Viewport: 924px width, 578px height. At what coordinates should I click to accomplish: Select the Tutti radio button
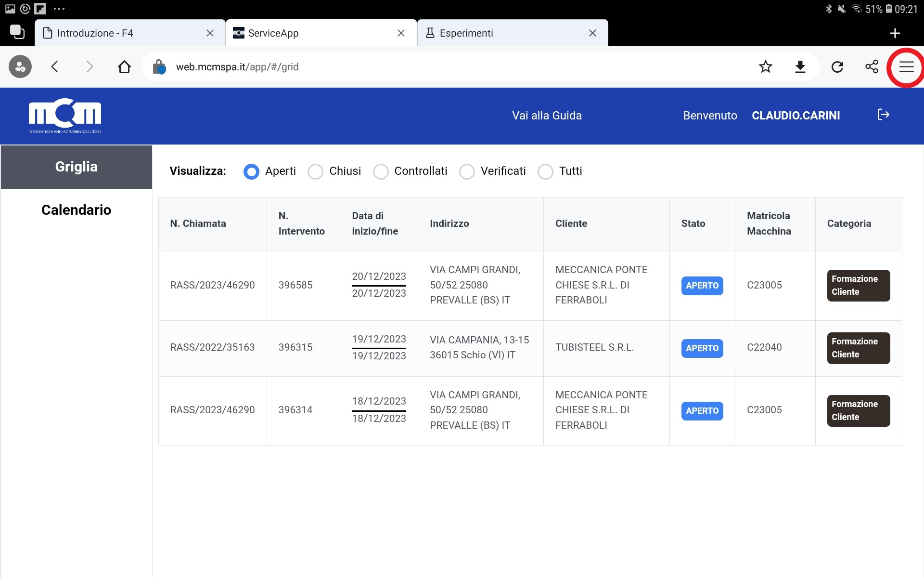point(545,171)
